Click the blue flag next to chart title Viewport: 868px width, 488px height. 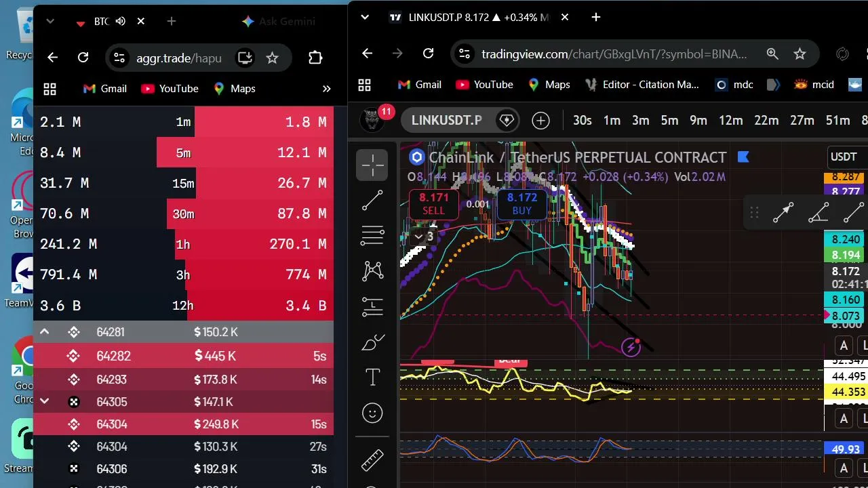pyautogui.click(x=743, y=157)
